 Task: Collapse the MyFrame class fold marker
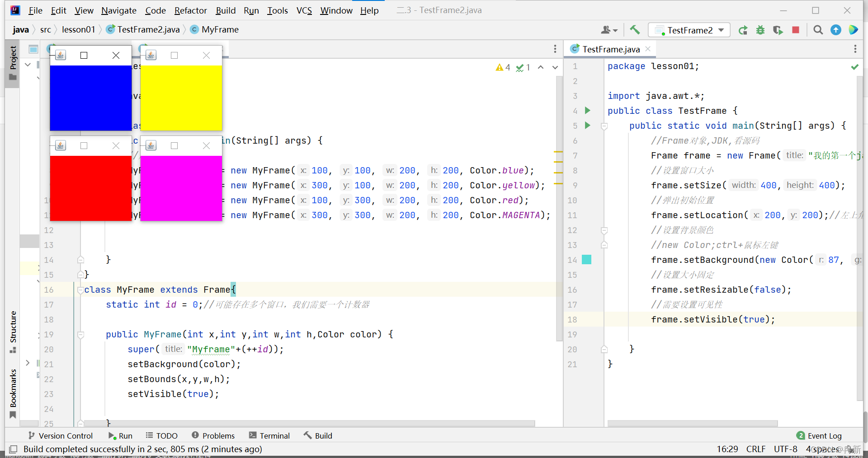click(x=80, y=290)
